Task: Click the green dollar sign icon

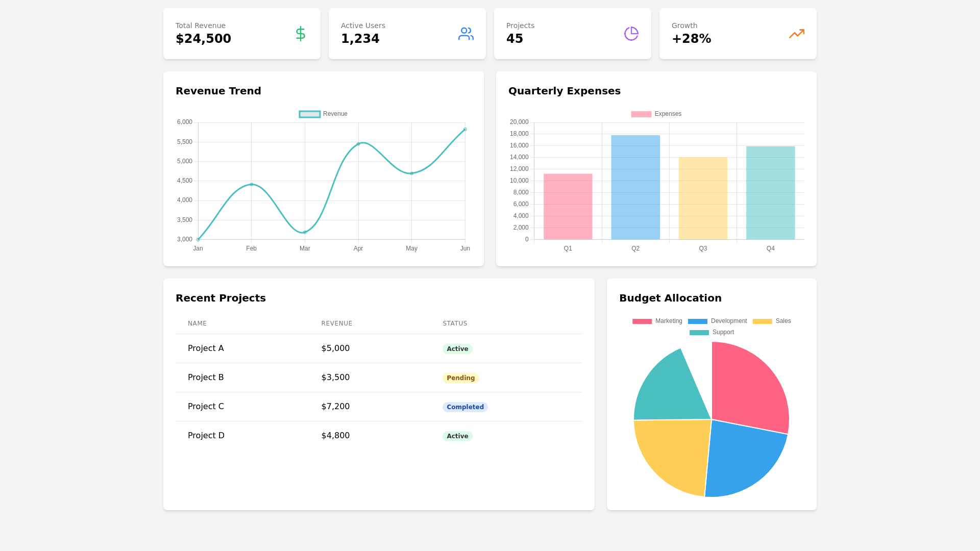Action: pos(300,34)
